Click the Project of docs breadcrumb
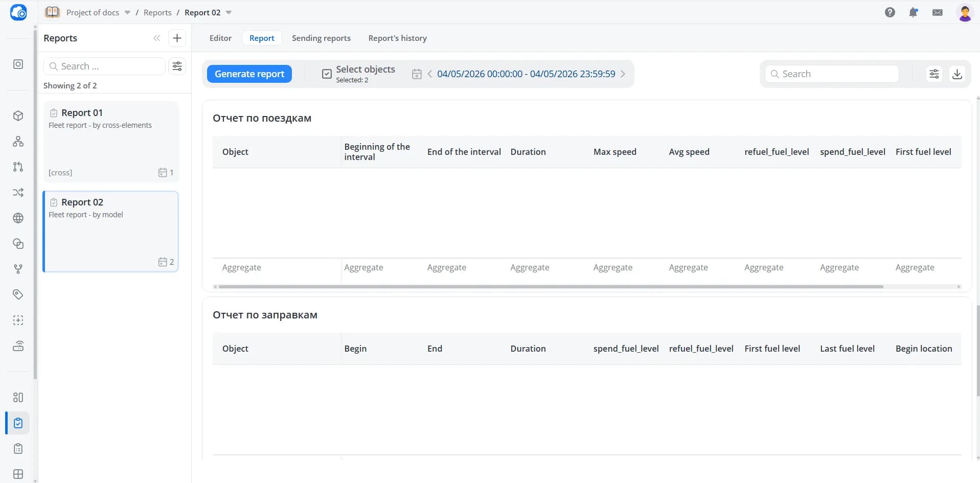The image size is (980, 483). point(93,12)
